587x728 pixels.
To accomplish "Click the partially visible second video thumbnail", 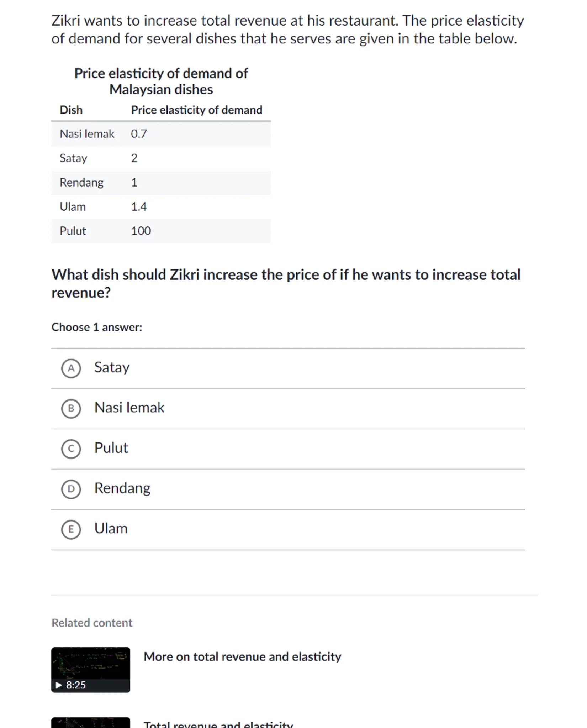I will [90, 723].
